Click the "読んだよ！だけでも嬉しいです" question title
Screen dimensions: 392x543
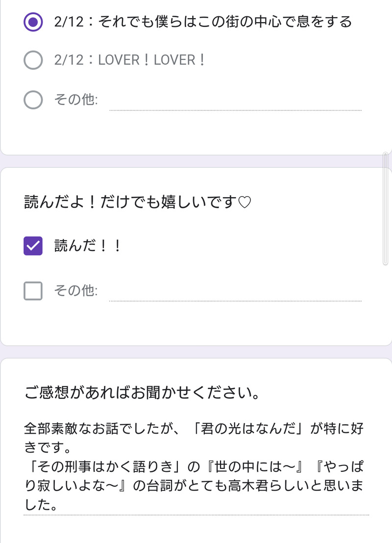(130, 202)
